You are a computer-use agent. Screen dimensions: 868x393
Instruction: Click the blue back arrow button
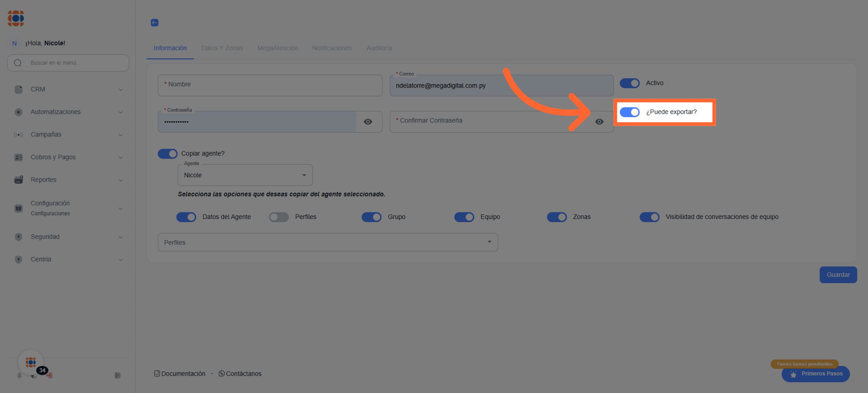click(x=154, y=22)
